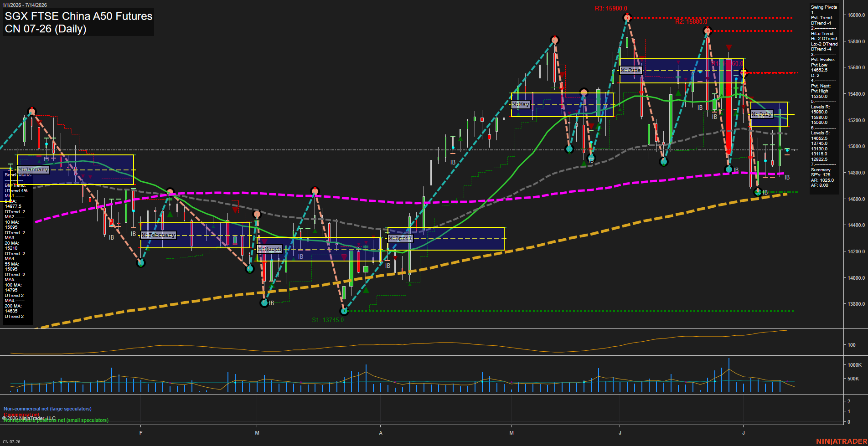868x446 pixels.
Task: Click the 1000K volume axis label
Action: pos(854,365)
